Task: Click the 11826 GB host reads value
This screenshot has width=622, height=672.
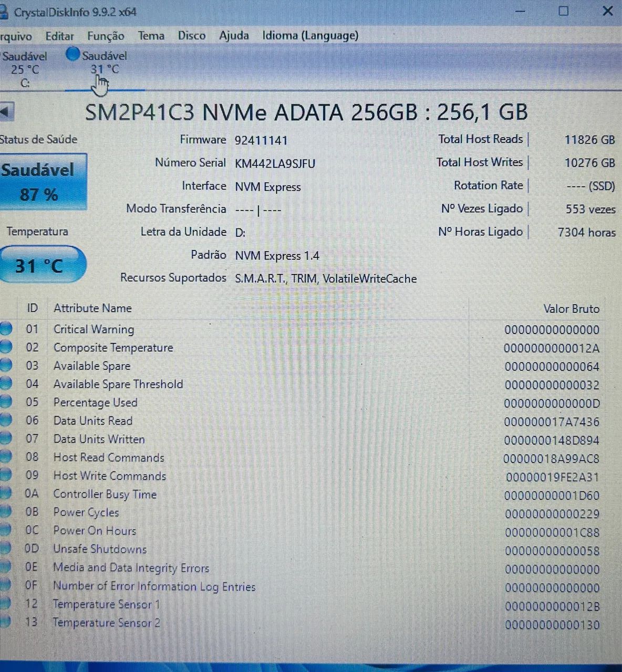Action: click(x=589, y=140)
